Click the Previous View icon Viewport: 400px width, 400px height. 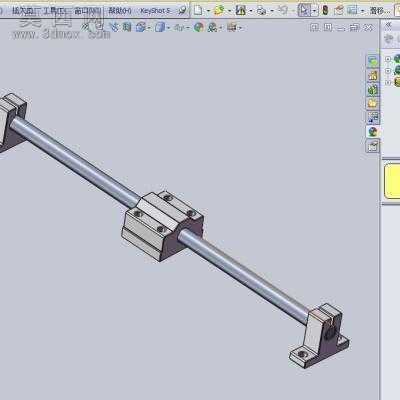click(x=114, y=27)
